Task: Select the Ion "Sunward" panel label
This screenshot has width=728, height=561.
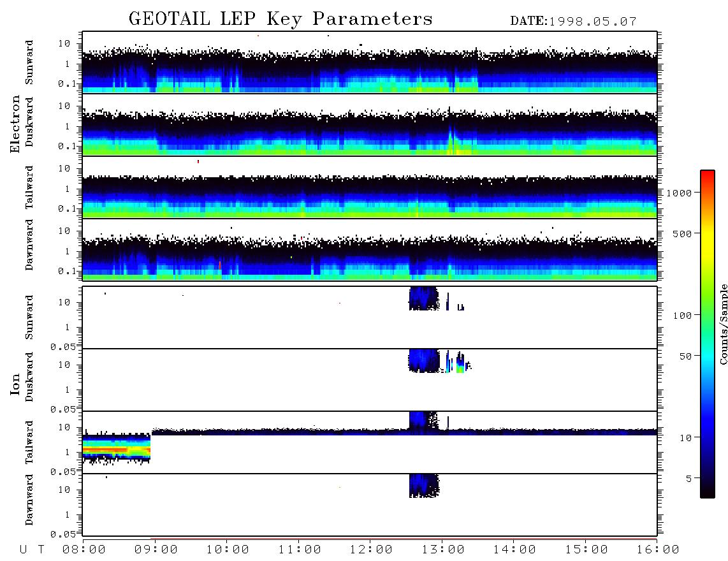Action: pos(29,317)
